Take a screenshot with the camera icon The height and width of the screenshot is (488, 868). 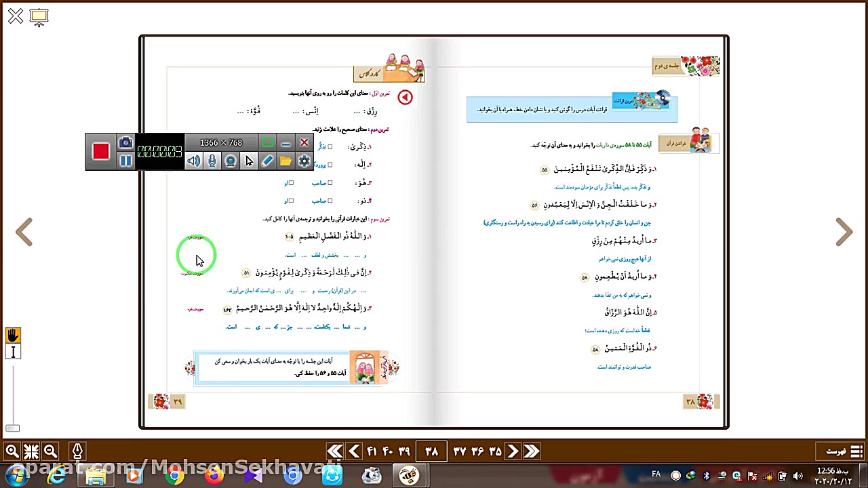tap(125, 142)
